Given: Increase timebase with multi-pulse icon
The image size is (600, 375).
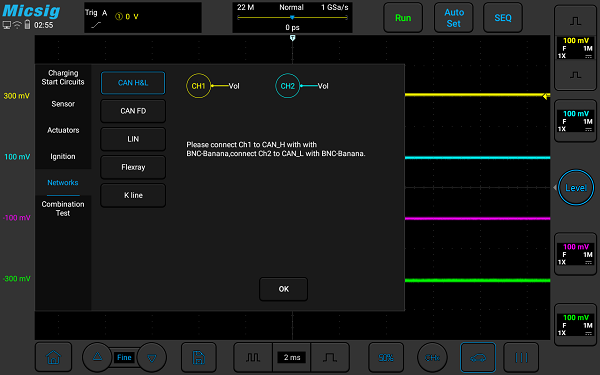Looking at the screenshot, I should click(x=253, y=357).
